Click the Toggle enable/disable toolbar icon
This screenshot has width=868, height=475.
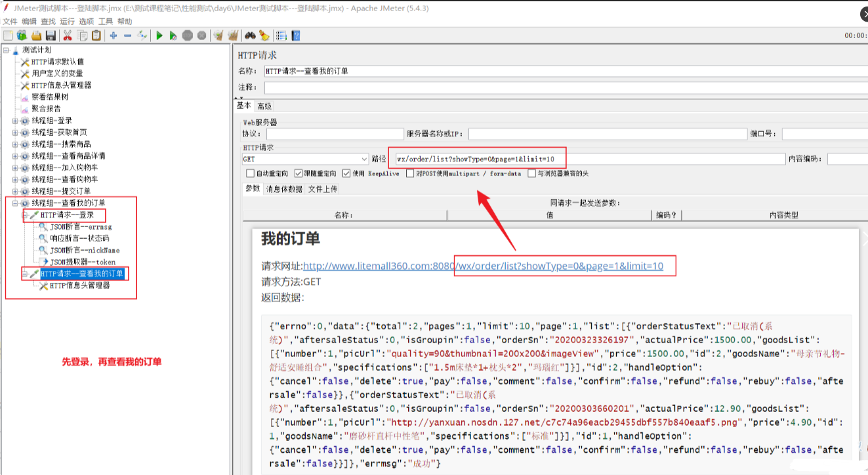(x=142, y=35)
